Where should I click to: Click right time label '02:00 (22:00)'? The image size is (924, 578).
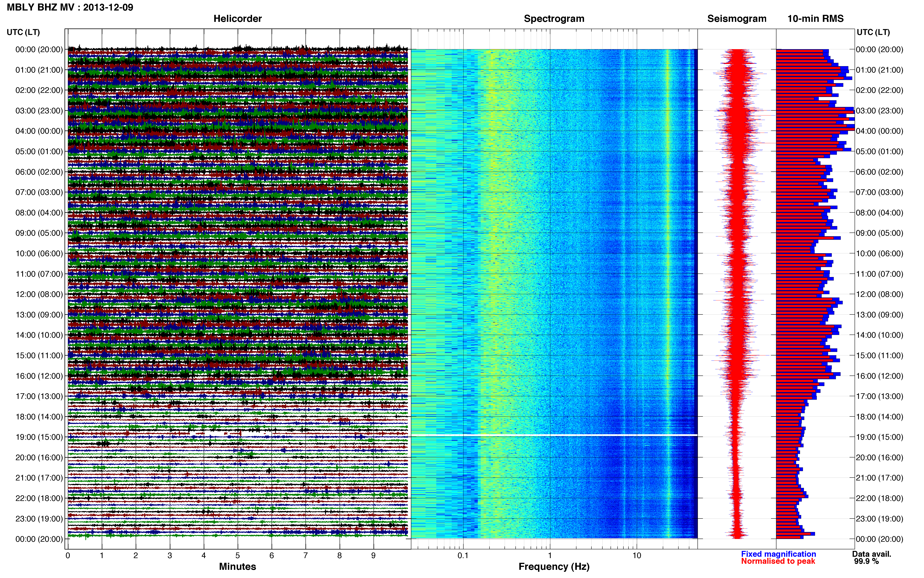click(879, 90)
